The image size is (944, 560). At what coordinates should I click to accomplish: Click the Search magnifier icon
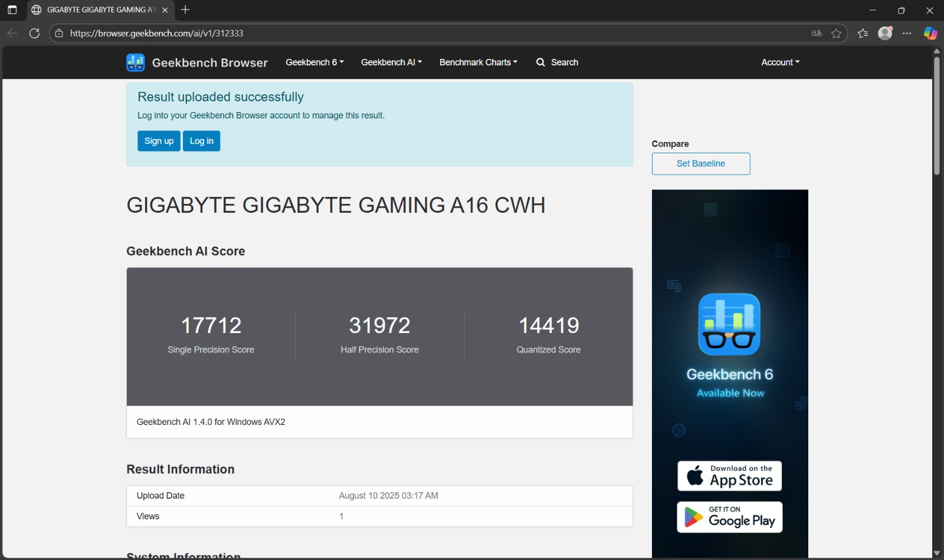click(540, 62)
